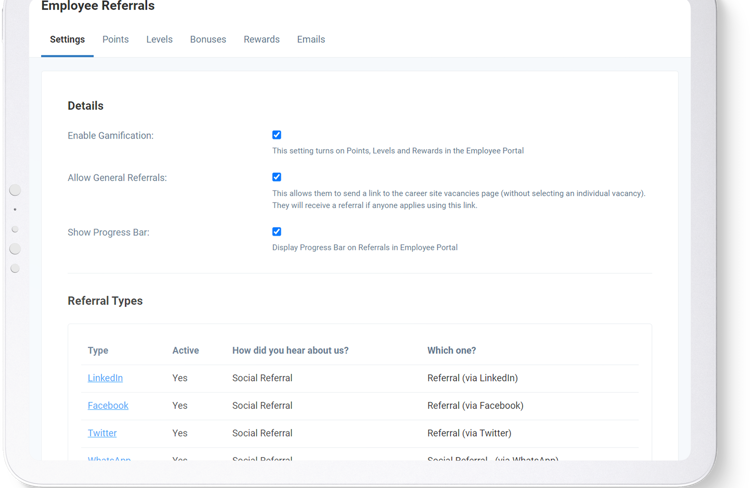750x488 pixels.
Task: Click the Active column header
Action: tap(185, 351)
